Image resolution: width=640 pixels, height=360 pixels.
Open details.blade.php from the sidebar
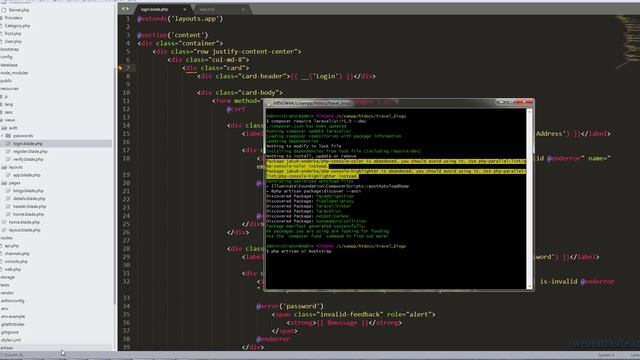[29, 199]
